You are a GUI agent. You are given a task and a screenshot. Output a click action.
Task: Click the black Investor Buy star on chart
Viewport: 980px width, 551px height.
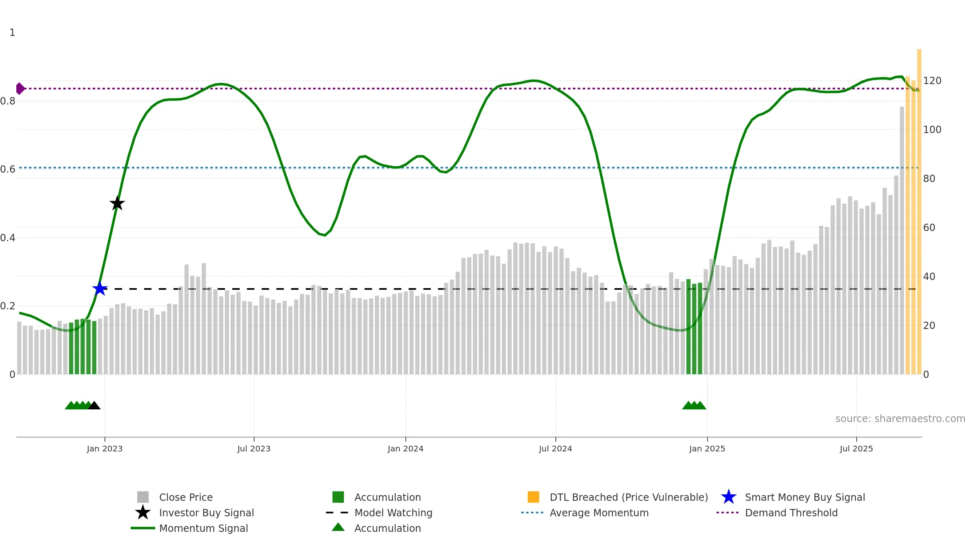(x=117, y=203)
